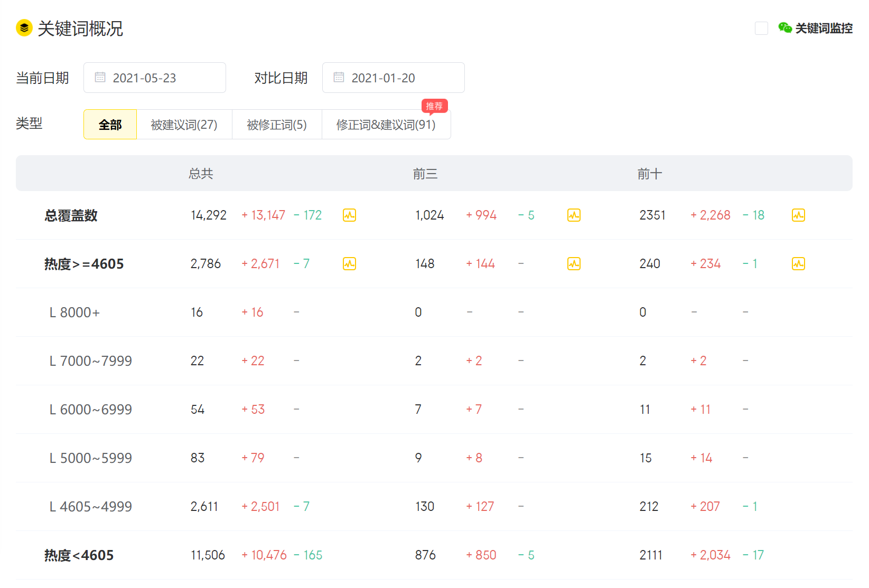Open the calendar icon in 对比日期 field
The image size is (869, 588).
click(x=339, y=77)
